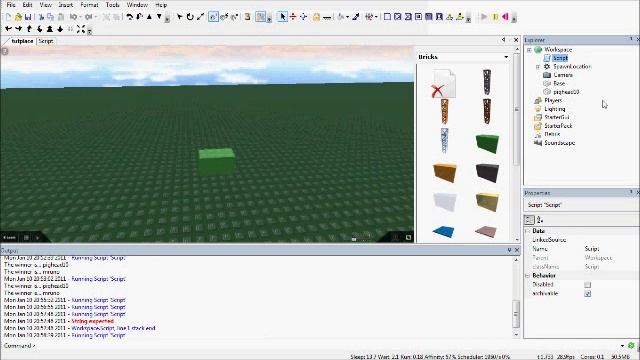Viewport: 640px width, 360px height.
Task: Click the Command input field
Action: coord(327,346)
